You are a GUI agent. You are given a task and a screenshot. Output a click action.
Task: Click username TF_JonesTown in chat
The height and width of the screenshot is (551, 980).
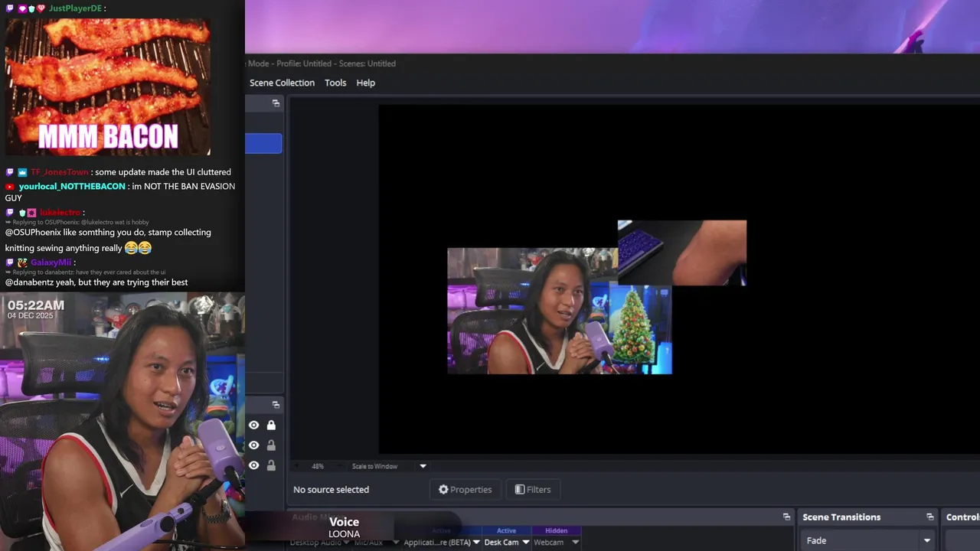(60, 172)
